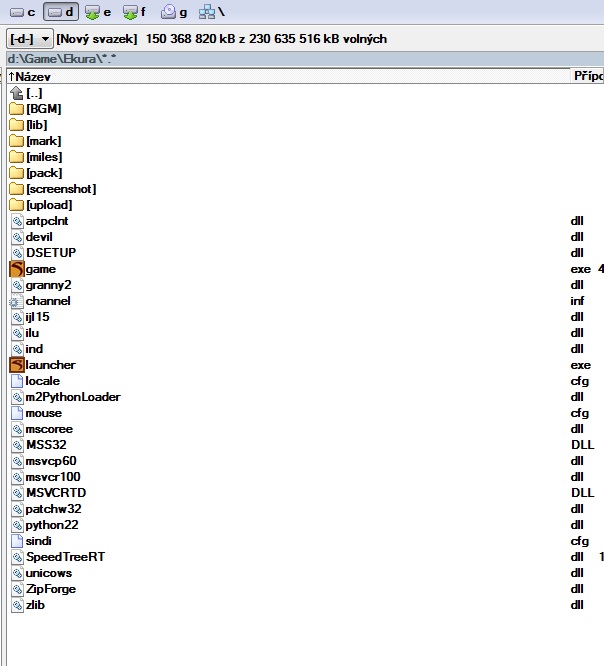Select the launcher exe icon

point(17,365)
